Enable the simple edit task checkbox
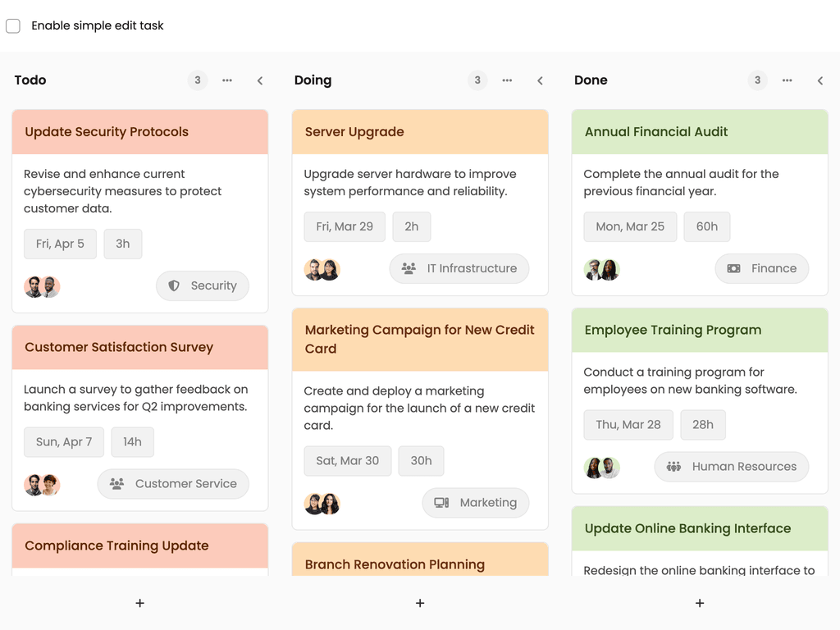This screenshot has height=630, width=840. point(13,25)
